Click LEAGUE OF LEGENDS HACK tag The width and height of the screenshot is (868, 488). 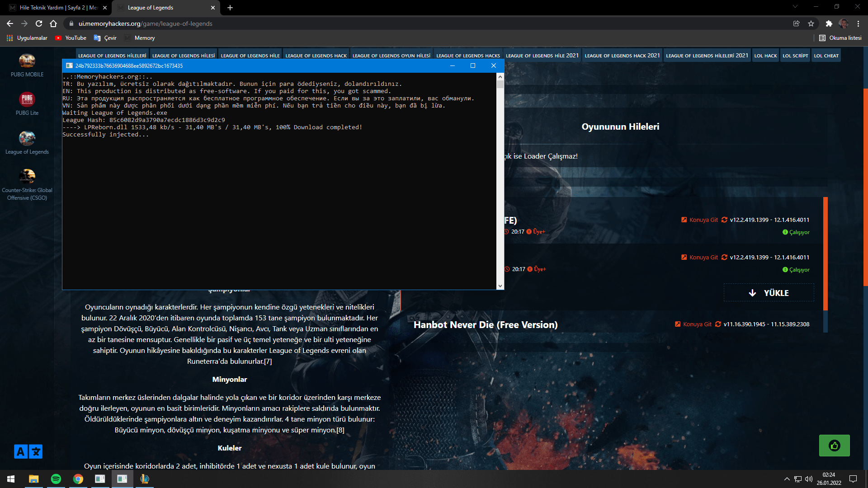pyautogui.click(x=316, y=56)
